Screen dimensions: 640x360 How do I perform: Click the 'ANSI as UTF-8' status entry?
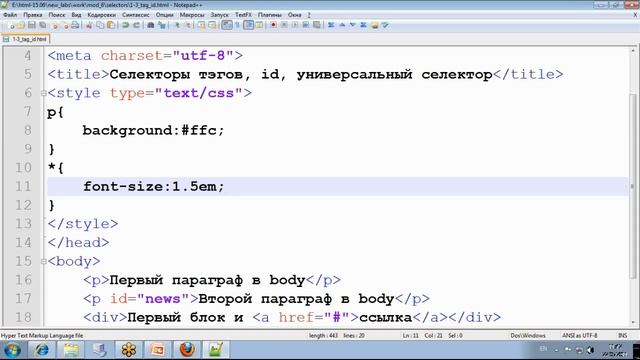(580, 336)
